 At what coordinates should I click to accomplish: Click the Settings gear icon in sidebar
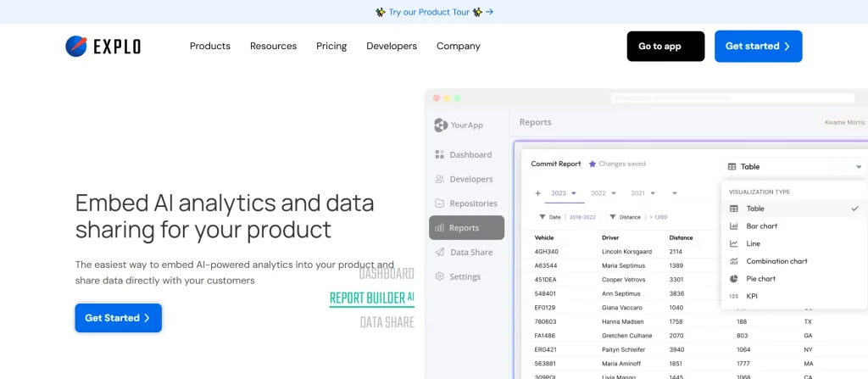[x=440, y=277]
